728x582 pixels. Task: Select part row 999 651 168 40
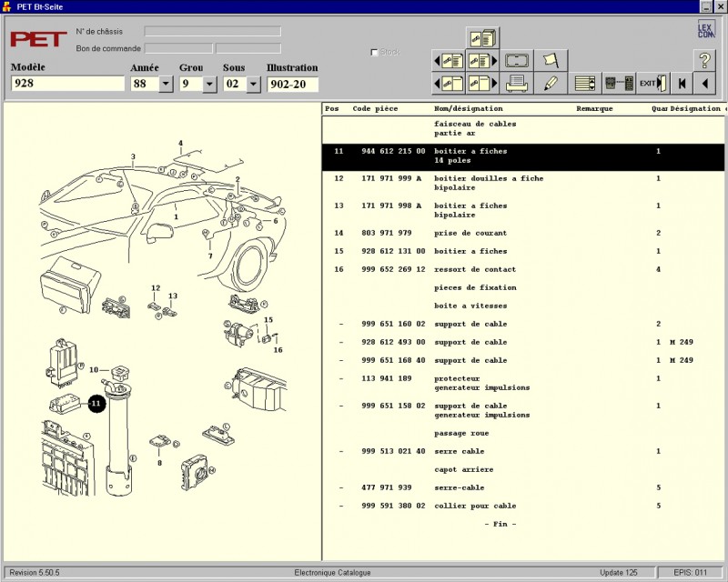click(523, 360)
